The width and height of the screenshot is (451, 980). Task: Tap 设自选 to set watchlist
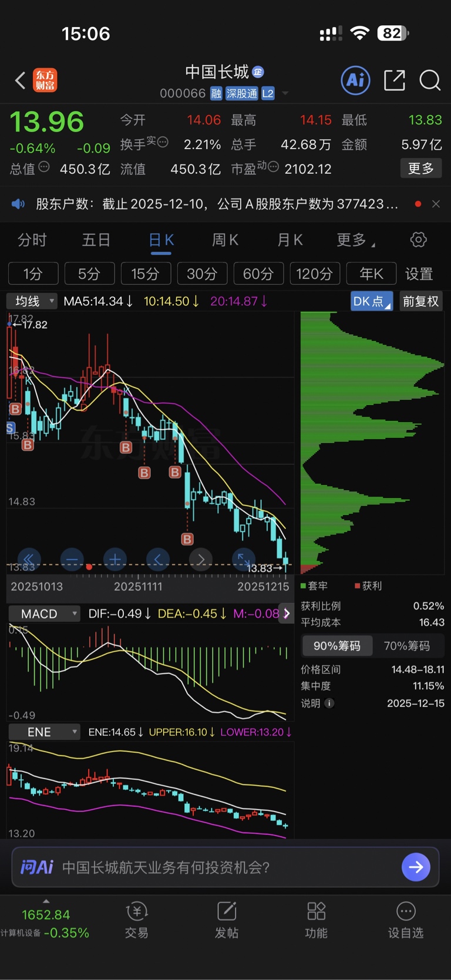point(406,921)
